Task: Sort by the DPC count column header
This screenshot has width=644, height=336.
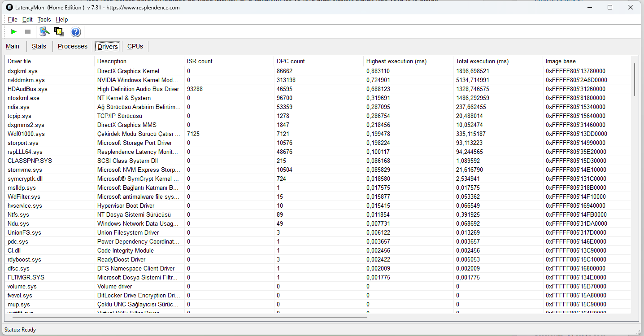Action: pos(318,61)
